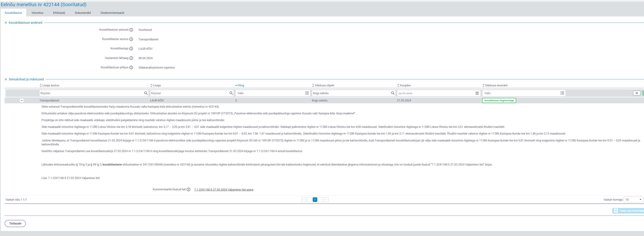644x236 pixels.
Task: Click search icon in Lisaja asutus filter
Action: tap(146, 93)
